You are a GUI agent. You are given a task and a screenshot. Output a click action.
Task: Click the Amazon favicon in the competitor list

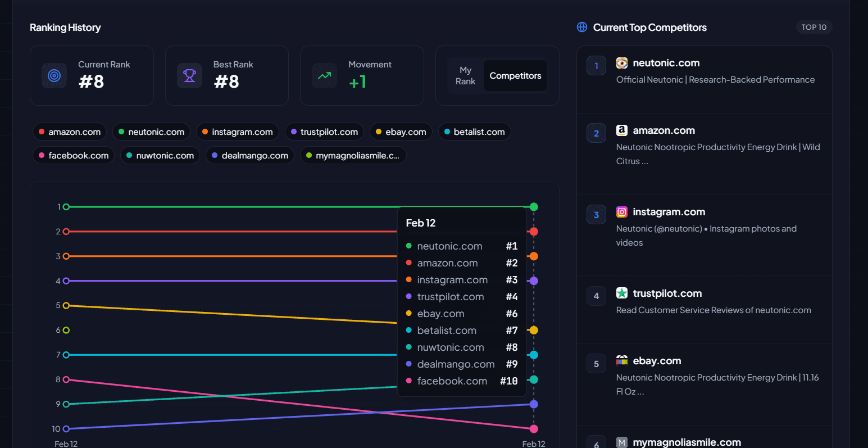(622, 130)
